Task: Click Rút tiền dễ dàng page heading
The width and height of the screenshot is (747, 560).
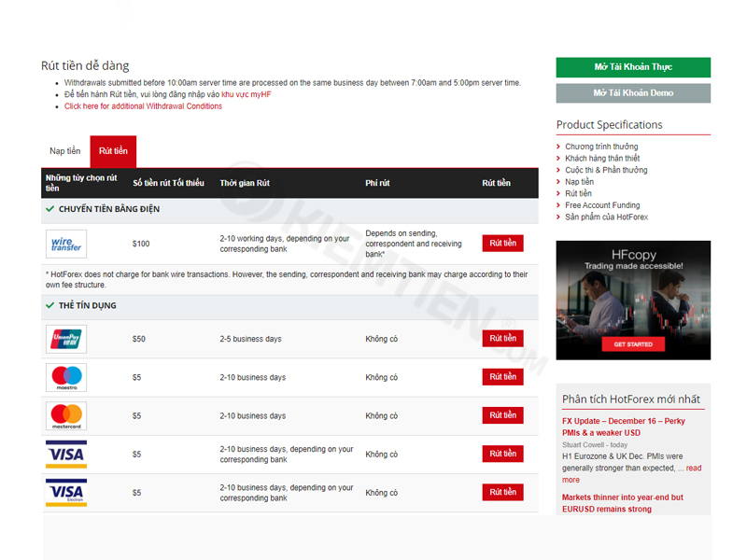Action: point(85,65)
